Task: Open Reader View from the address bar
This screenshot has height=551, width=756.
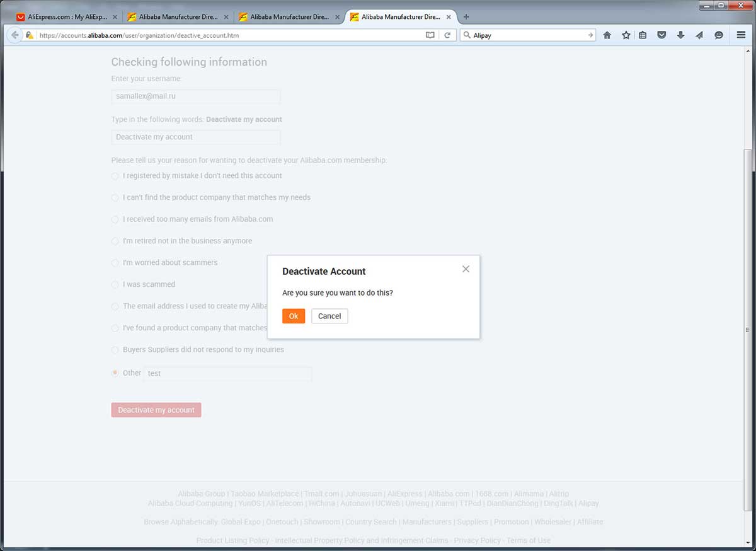Action: pyautogui.click(x=430, y=35)
